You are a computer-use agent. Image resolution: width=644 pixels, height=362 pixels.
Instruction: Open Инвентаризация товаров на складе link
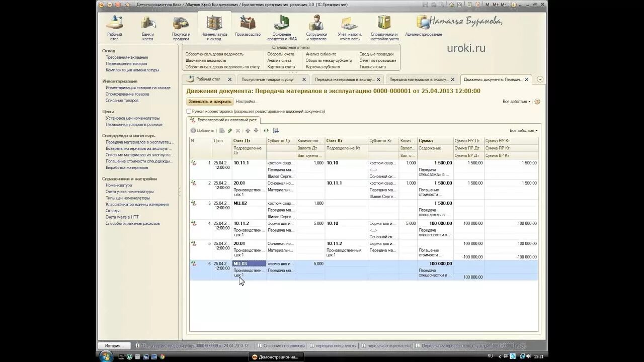(x=138, y=87)
